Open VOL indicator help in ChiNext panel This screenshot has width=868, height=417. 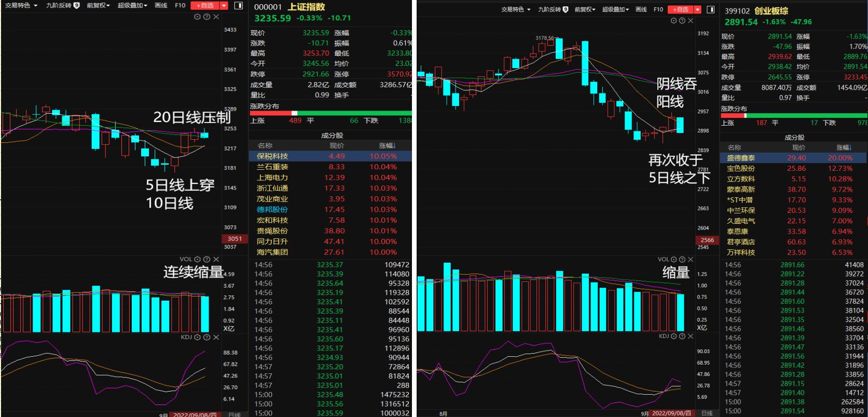(x=682, y=259)
